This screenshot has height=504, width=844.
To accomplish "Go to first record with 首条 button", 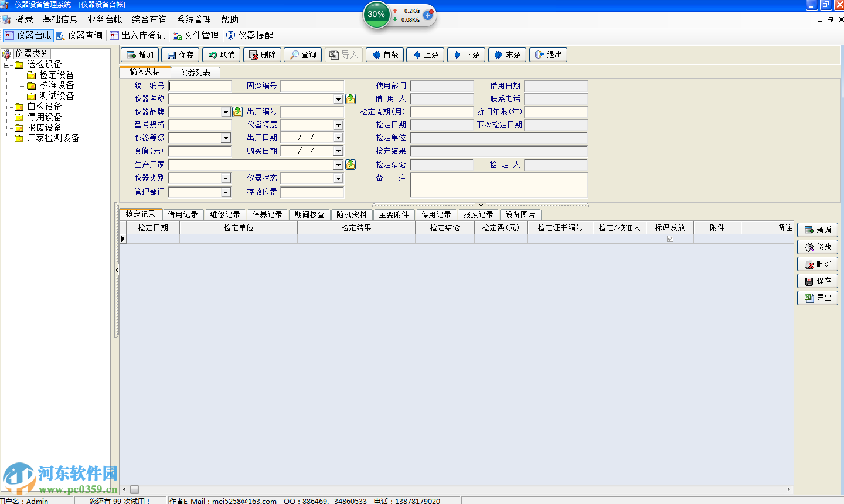I will point(384,55).
